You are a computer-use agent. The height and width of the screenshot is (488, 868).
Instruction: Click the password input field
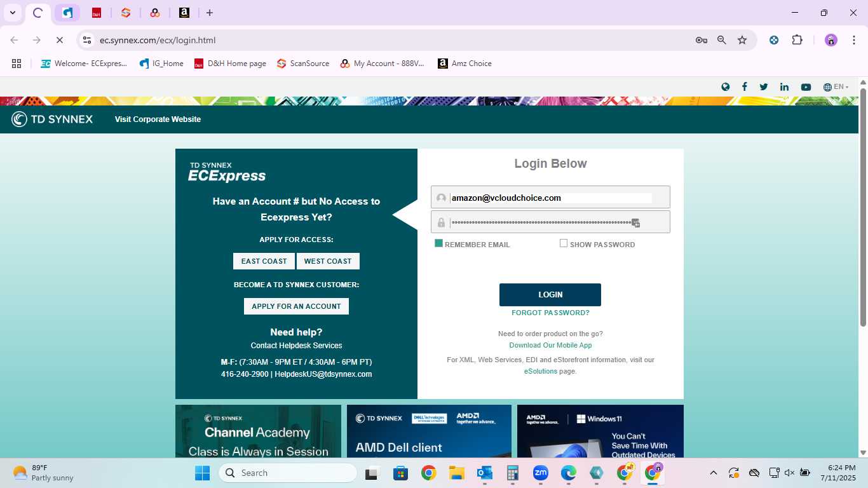tap(550, 222)
